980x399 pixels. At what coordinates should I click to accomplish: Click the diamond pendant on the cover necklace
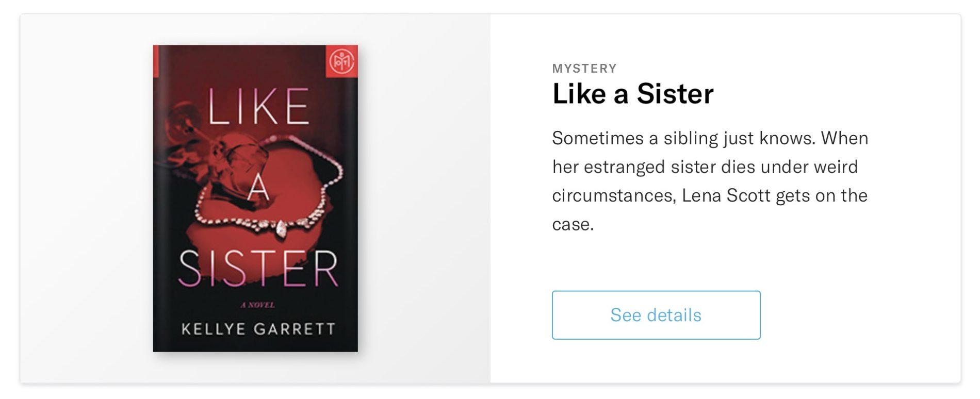coord(282,229)
